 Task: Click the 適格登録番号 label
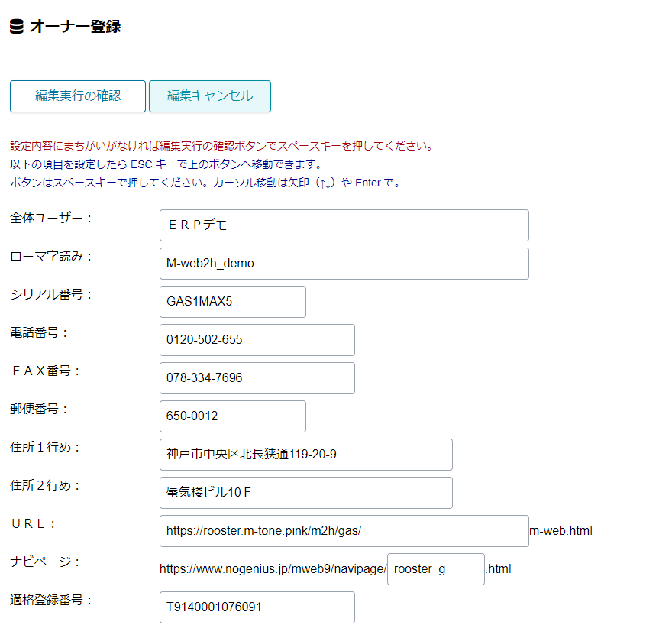(51, 600)
